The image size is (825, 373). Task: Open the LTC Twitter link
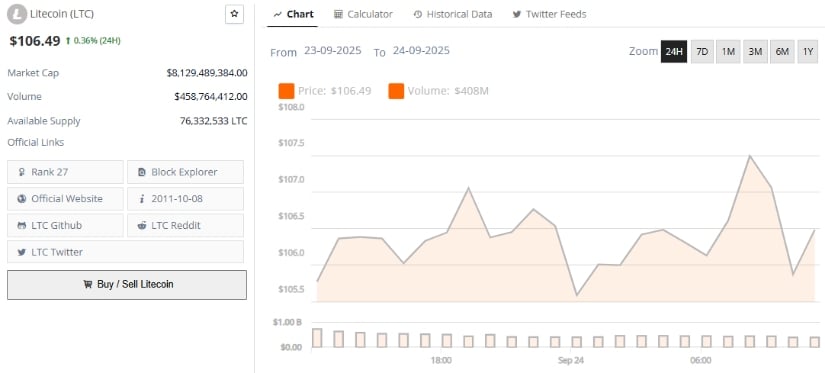[125, 252]
